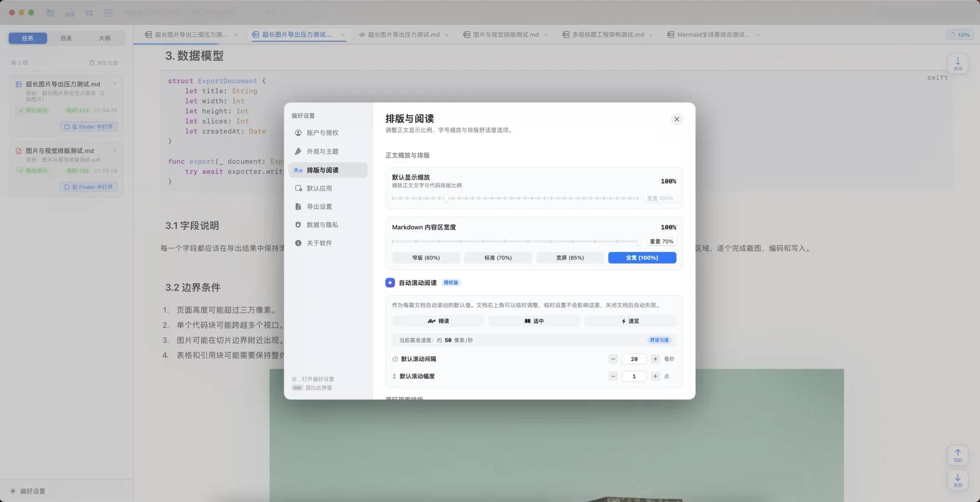
Task: Close the 图片与视觉排版测试.md tab
Action: tap(546, 35)
